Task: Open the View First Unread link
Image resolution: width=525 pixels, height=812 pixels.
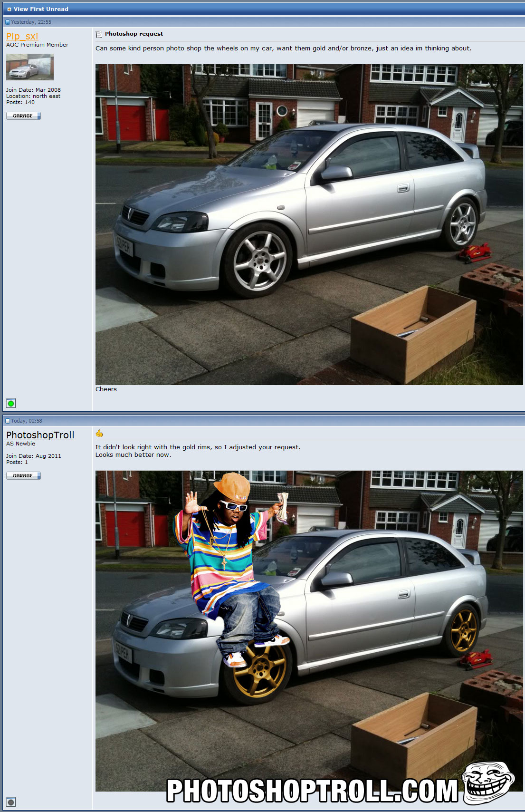Action: click(41, 9)
